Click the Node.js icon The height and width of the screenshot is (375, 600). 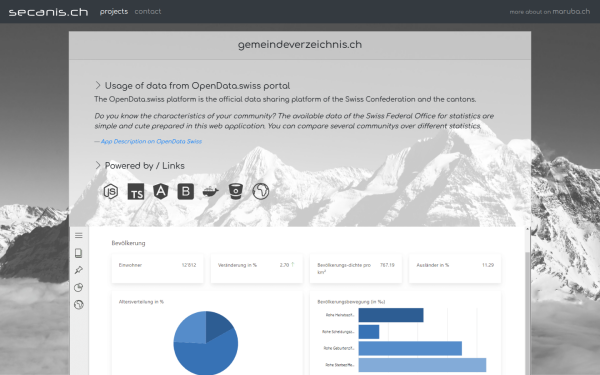[x=111, y=191]
